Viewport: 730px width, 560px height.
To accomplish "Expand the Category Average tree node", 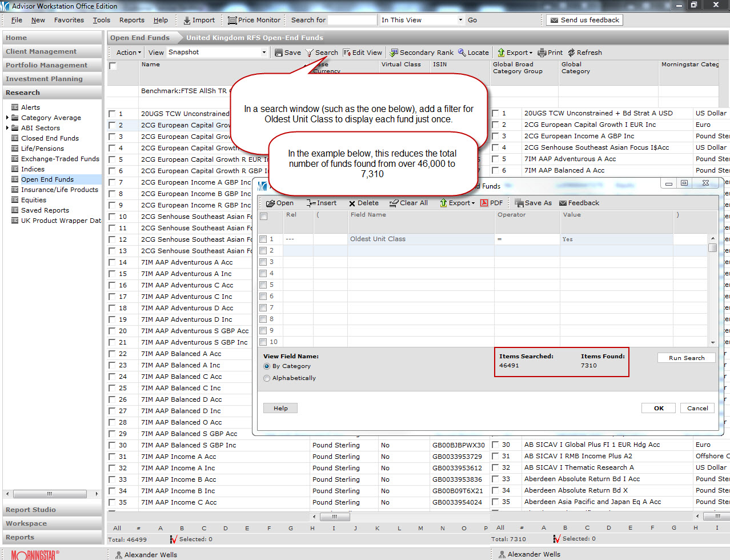I will [7, 118].
